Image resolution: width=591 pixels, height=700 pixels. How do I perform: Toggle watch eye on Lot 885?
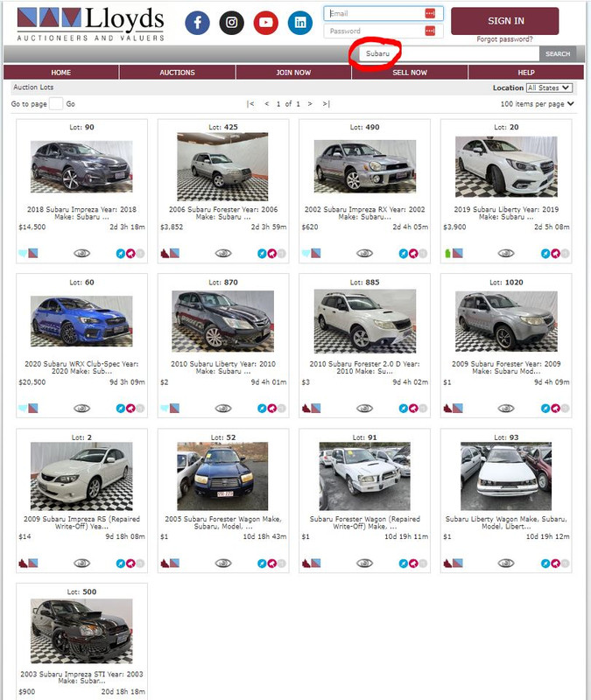pos(364,408)
